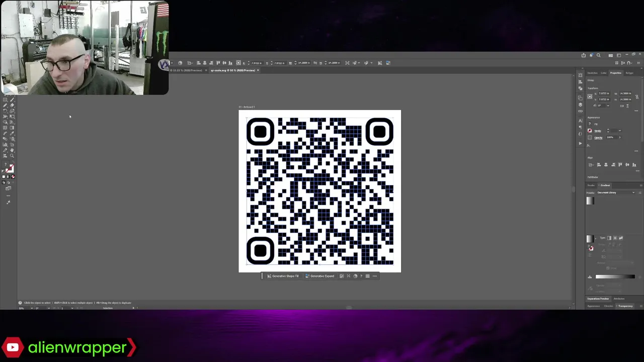644x362 pixels.
Task: Toggle constrain proportions link in control bar
Action: 315,63
